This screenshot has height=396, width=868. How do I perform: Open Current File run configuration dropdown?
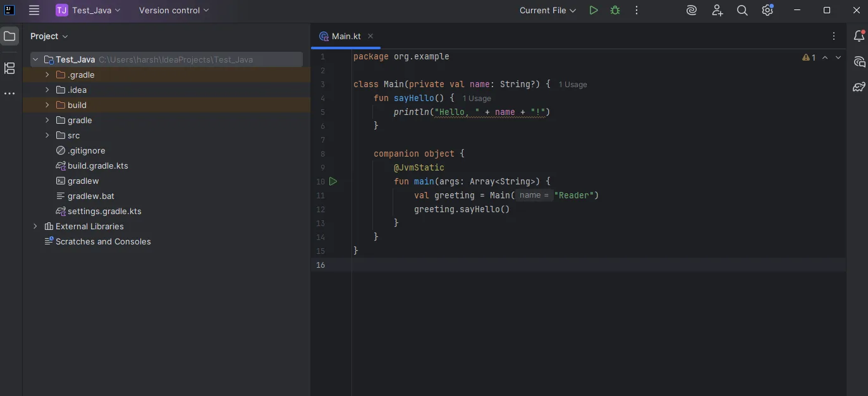[547, 10]
